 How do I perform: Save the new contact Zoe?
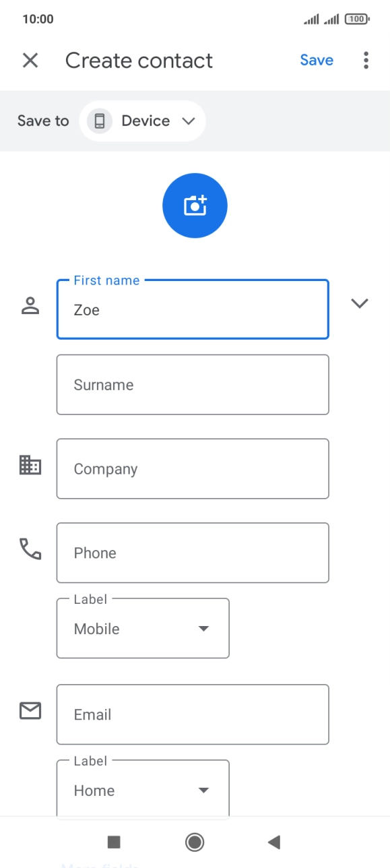[316, 60]
